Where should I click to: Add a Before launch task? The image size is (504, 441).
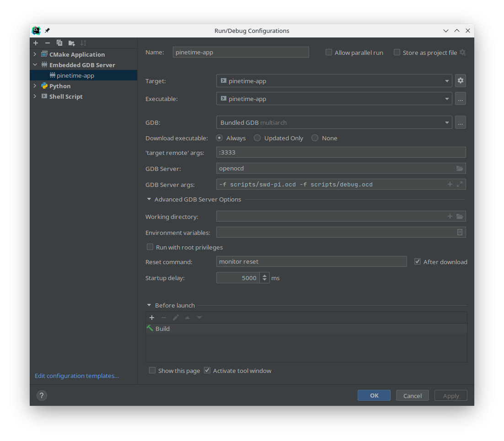152,318
